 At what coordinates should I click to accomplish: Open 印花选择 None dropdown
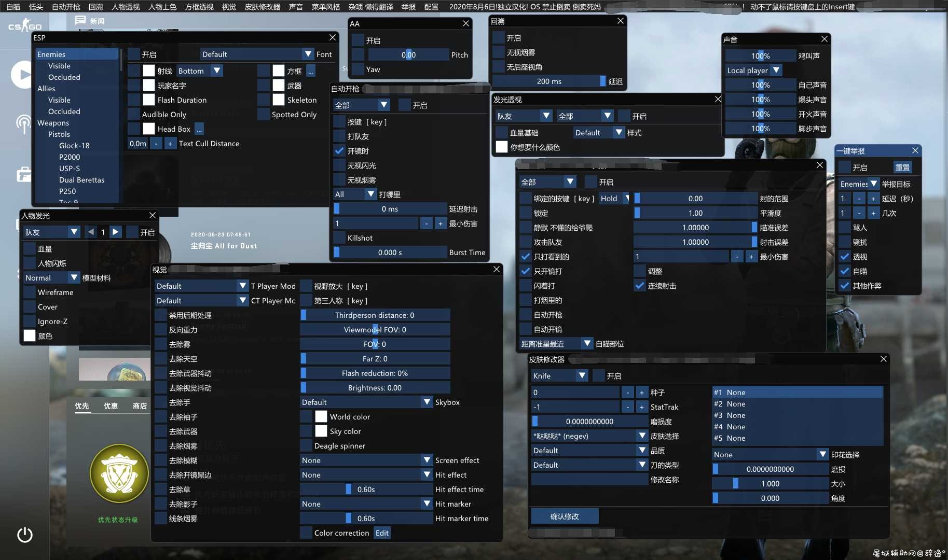click(770, 455)
